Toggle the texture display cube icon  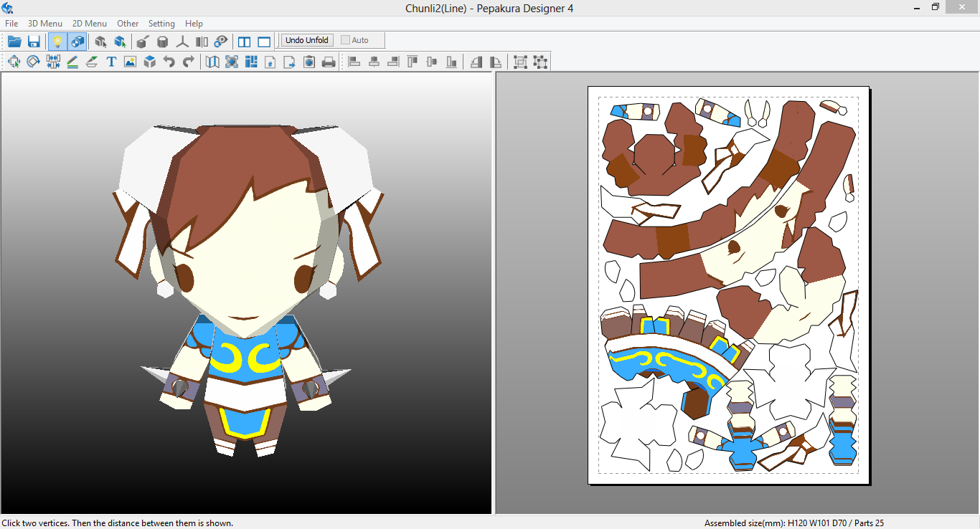[77, 41]
